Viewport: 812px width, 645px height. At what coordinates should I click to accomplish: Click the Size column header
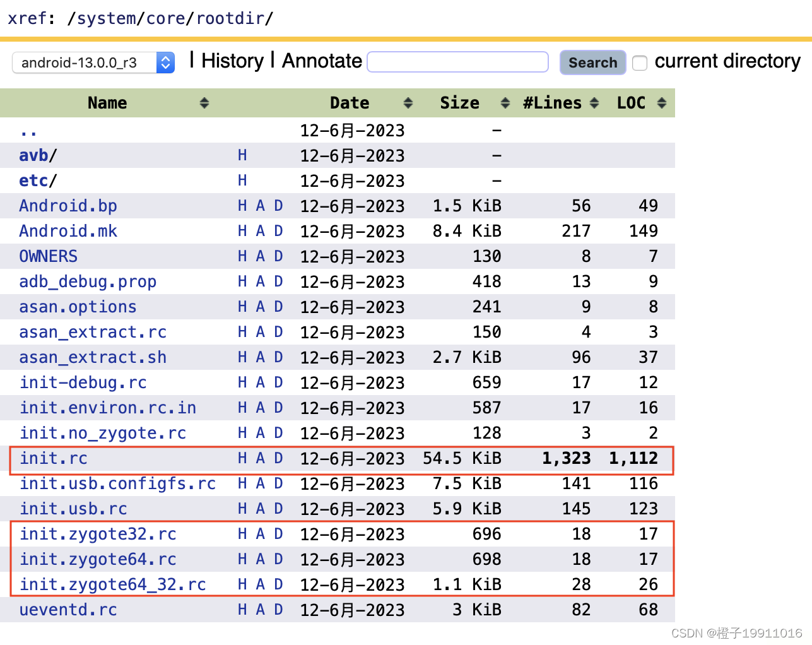click(459, 103)
